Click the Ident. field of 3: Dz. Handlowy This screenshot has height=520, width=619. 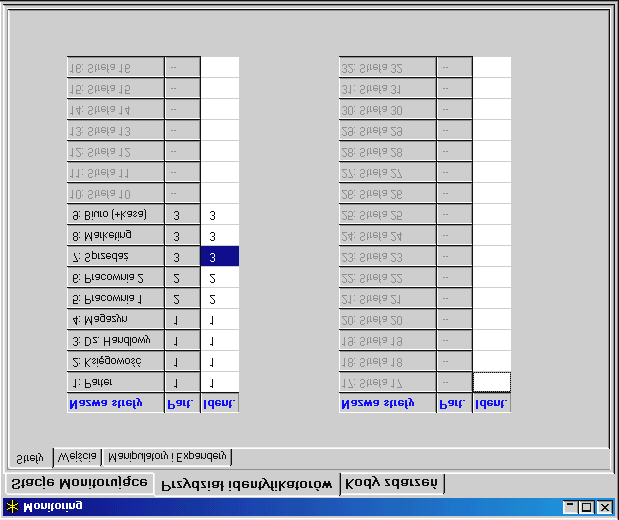[x=220, y=341]
